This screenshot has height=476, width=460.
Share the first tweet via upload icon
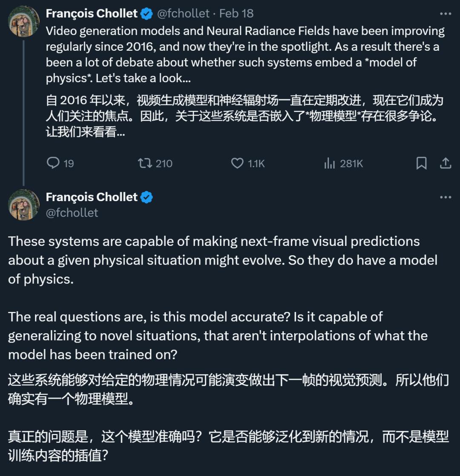[x=446, y=163]
